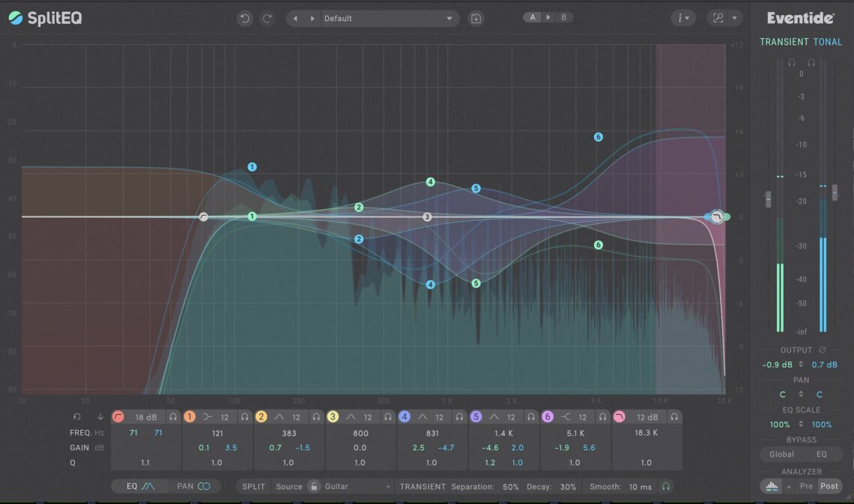Image resolution: width=854 pixels, height=504 pixels.
Task: Toggle Global bypass button
Action: (781, 454)
